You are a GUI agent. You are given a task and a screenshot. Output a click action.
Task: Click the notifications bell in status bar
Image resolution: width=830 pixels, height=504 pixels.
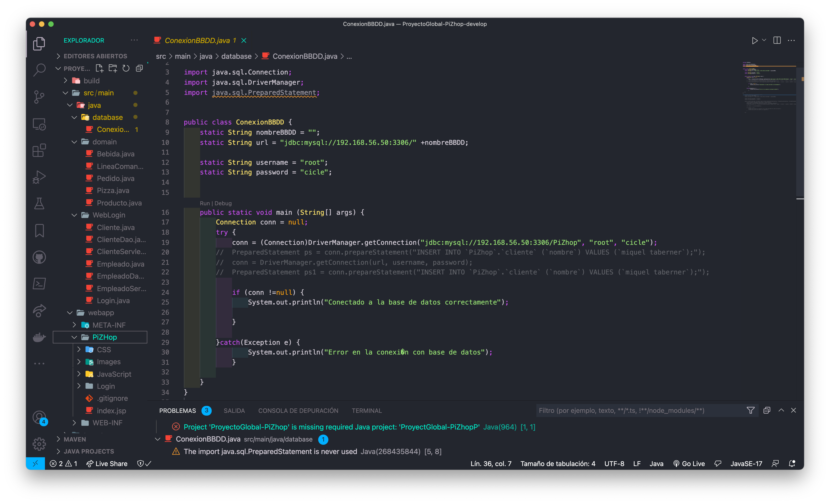(792, 463)
